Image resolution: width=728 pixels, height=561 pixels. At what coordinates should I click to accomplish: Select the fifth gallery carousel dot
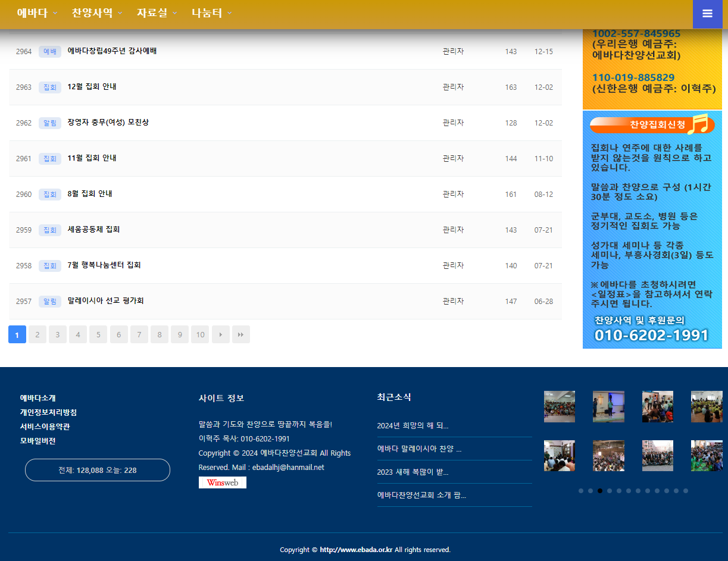pyautogui.click(x=619, y=491)
